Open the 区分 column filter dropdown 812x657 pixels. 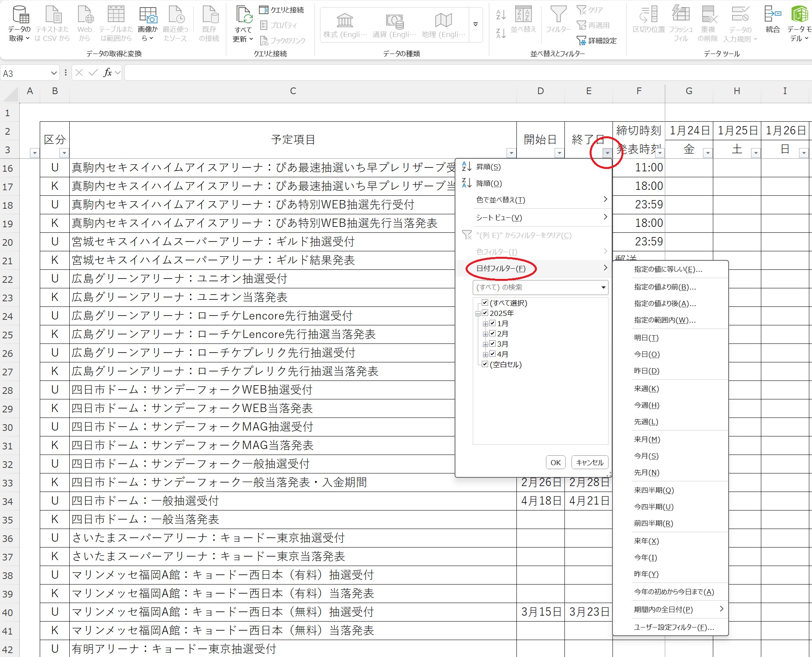tap(64, 153)
